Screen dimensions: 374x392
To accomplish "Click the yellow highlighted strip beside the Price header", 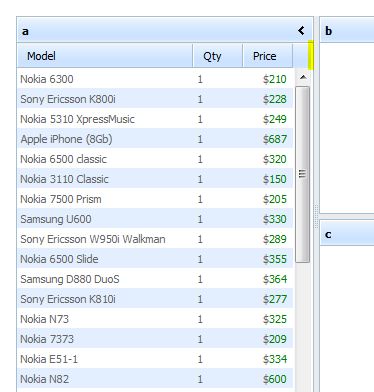I will tap(311, 55).
